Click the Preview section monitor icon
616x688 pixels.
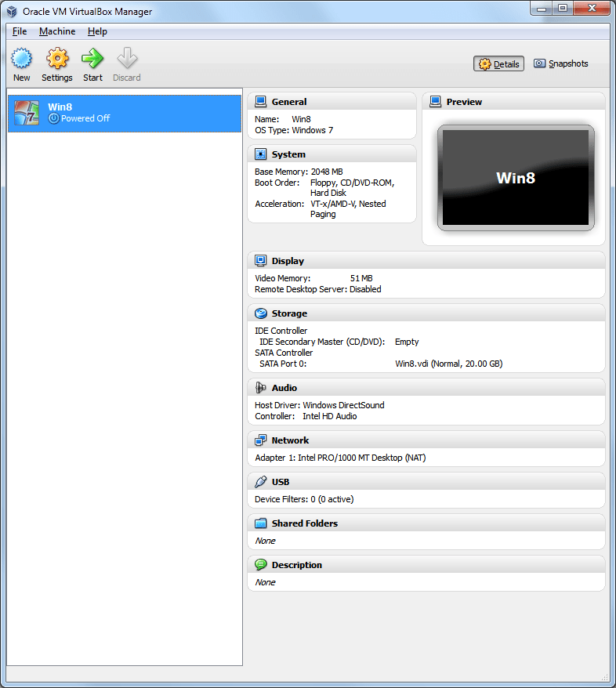pyautogui.click(x=435, y=102)
